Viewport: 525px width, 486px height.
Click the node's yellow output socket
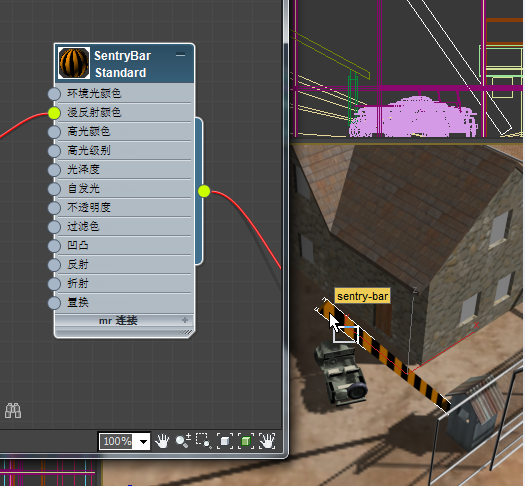pyautogui.click(x=204, y=191)
